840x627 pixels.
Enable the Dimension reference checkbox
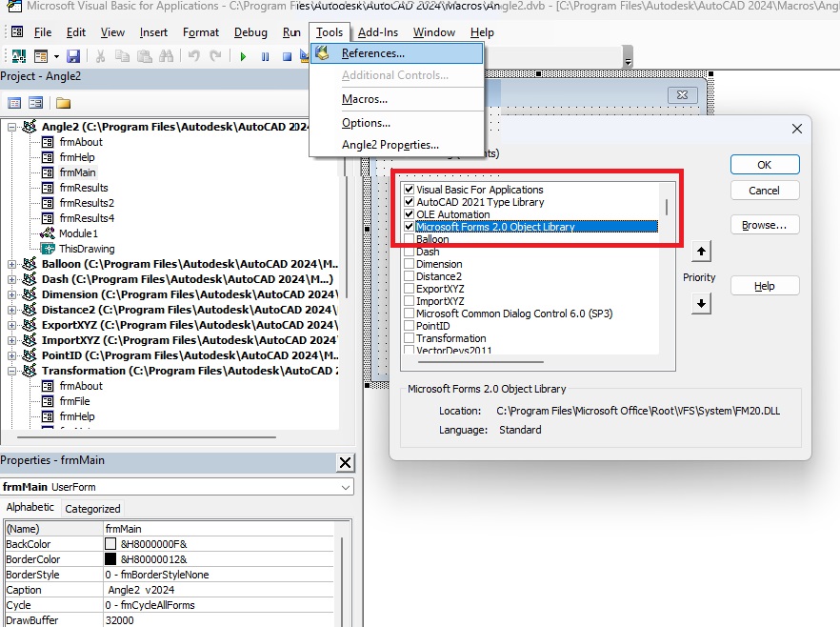pos(410,264)
